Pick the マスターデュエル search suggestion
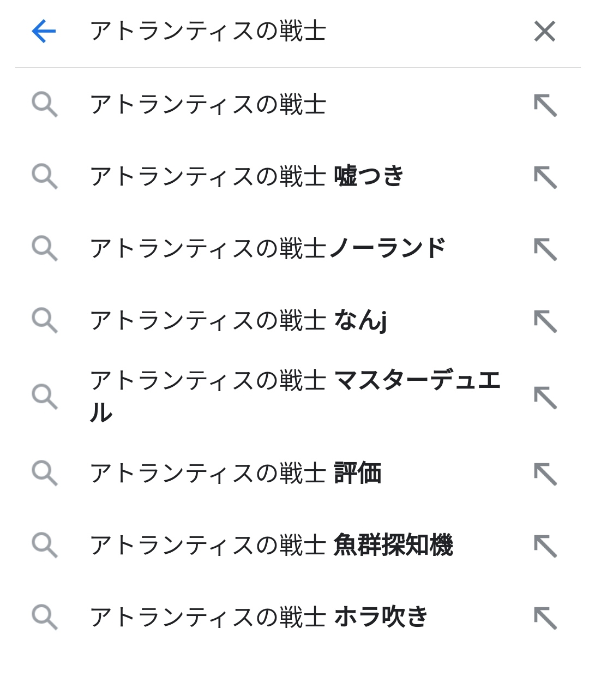This screenshot has width=589, height=700. (x=294, y=396)
